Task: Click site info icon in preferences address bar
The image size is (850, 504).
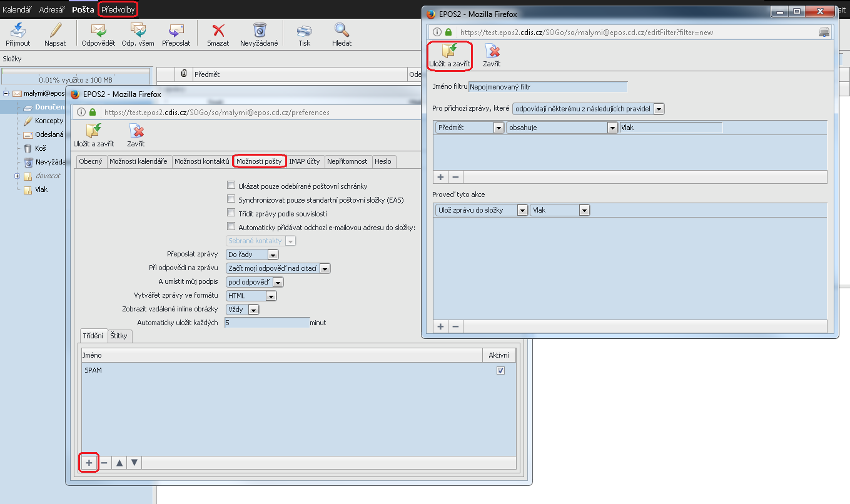Action: (x=80, y=113)
